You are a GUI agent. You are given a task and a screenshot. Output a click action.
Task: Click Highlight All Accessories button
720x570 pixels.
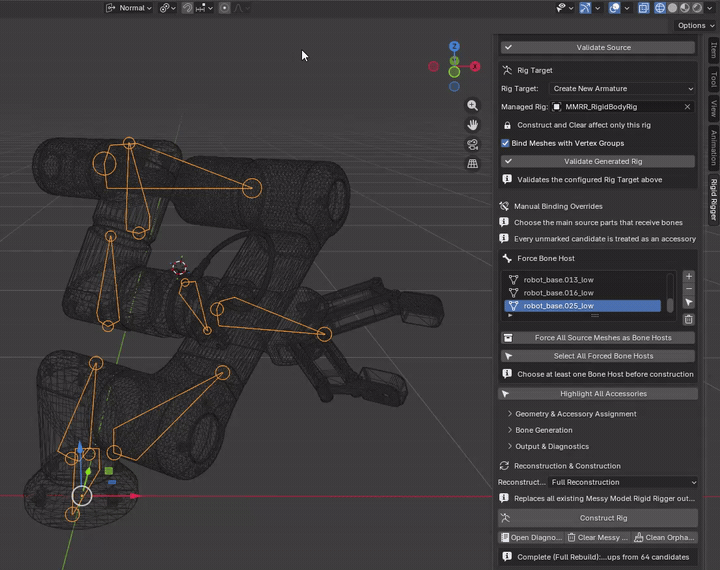pos(597,394)
